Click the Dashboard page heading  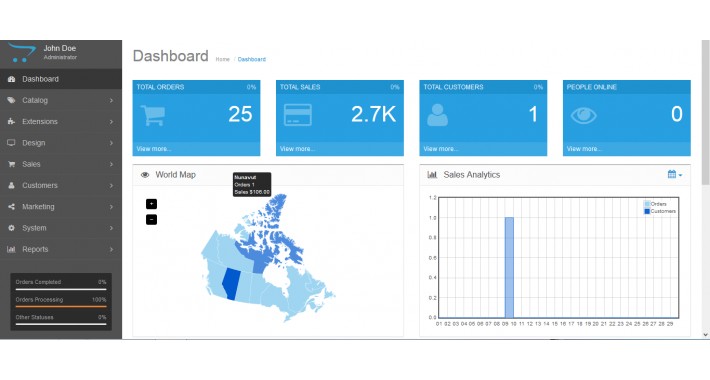(x=171, y=56)
